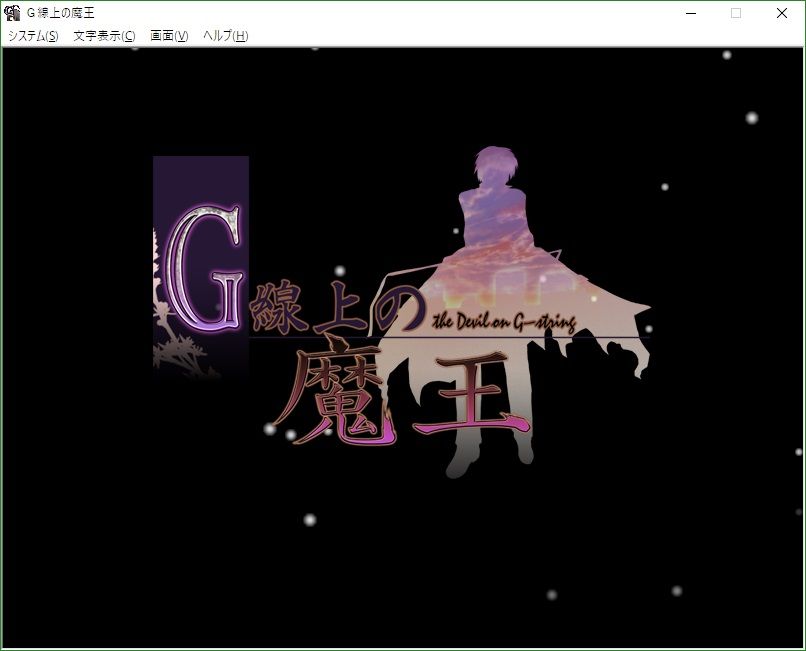Open the ヘルプ(H) menu
Image resolution: width=806 pixels, height=651 pixels.
pyautogui.click(x=226, y=36)
